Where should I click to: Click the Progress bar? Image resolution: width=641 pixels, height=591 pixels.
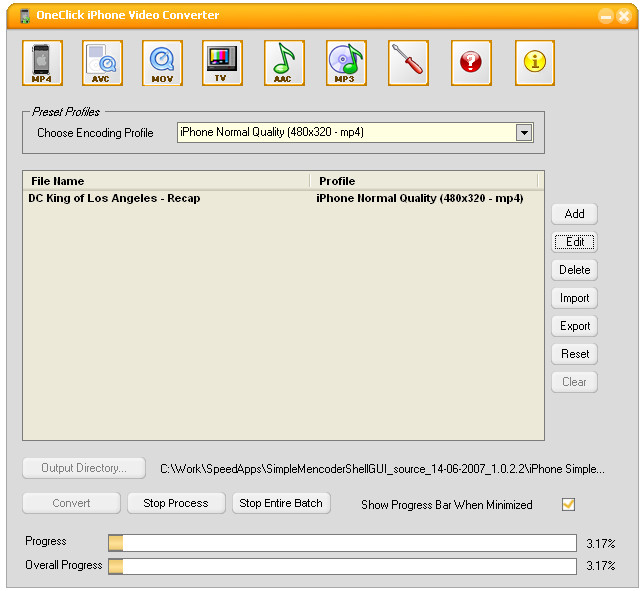342,543
